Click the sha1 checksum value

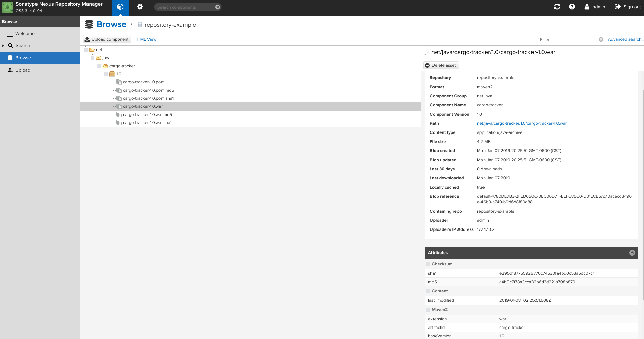[546, 273]
